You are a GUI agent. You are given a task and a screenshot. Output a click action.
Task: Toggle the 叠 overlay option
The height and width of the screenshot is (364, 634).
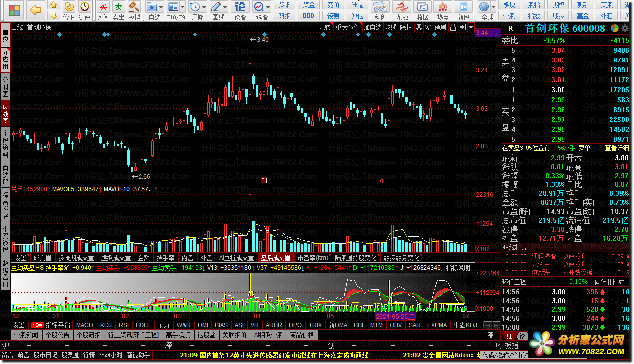pyautogui.click(x=419, y=28)
